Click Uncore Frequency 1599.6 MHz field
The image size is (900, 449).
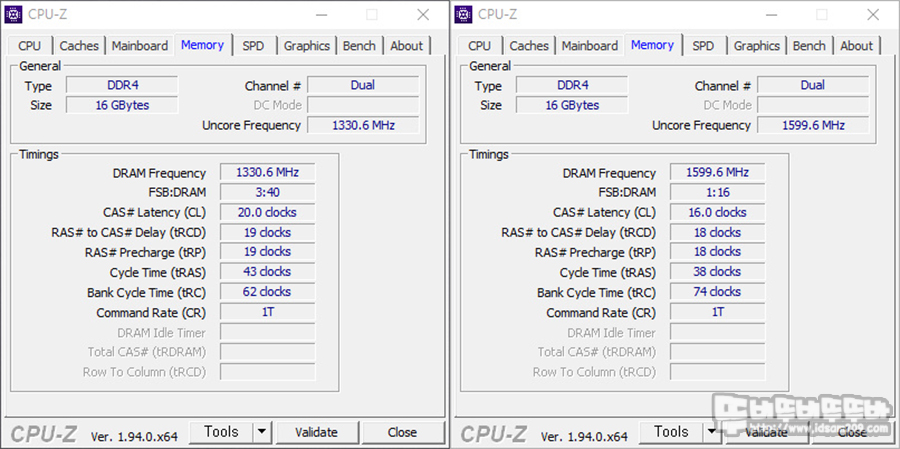pos(813,125)
